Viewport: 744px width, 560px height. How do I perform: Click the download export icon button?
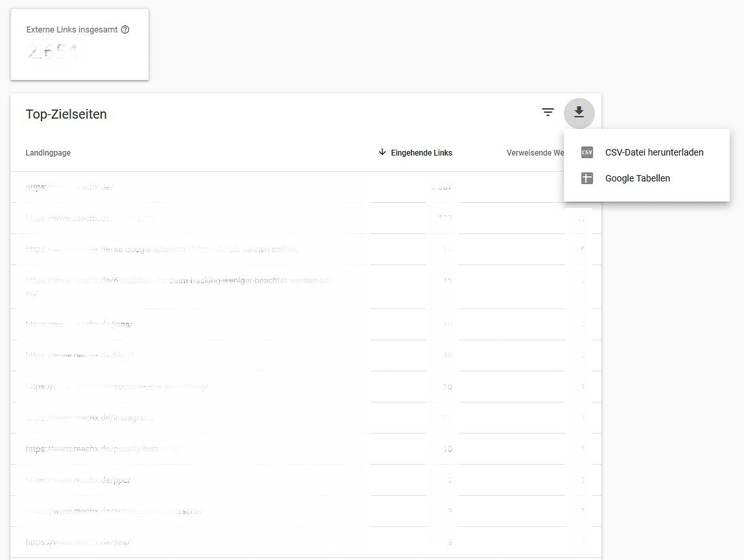coord(579,113)
